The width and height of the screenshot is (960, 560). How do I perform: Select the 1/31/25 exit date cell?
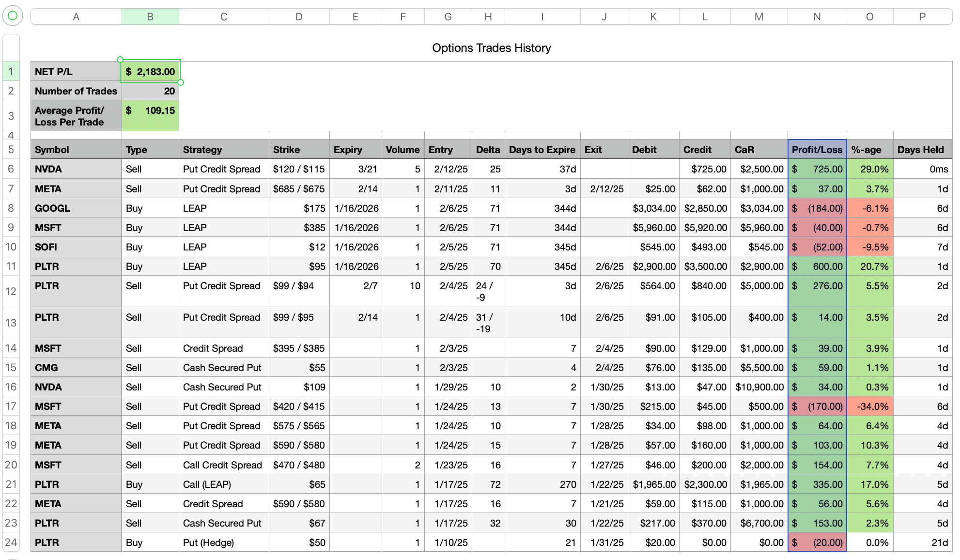tap(604, 542)
